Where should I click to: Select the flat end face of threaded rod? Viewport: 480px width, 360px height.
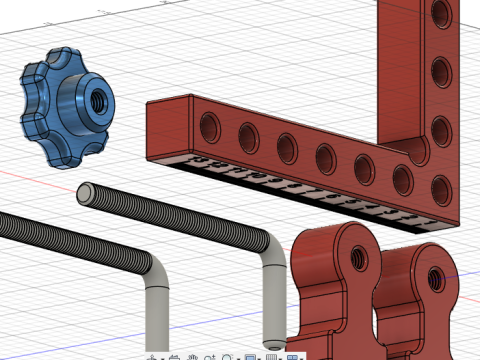(x=85, y=192)
